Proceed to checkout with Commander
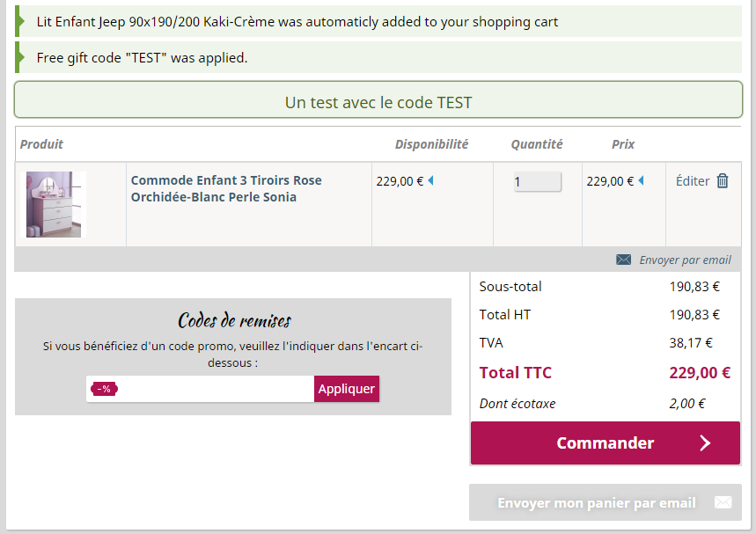756x534 pixels. pos(606,443)
